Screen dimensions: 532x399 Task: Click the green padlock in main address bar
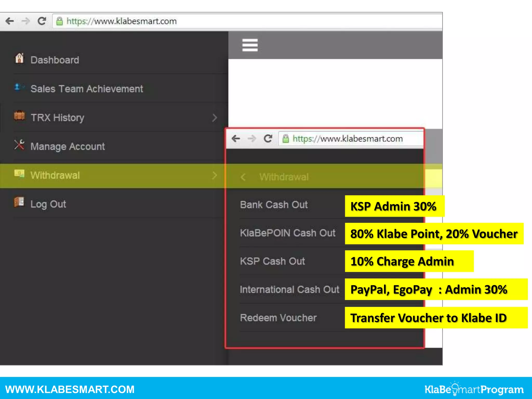[x=59, y=21]
